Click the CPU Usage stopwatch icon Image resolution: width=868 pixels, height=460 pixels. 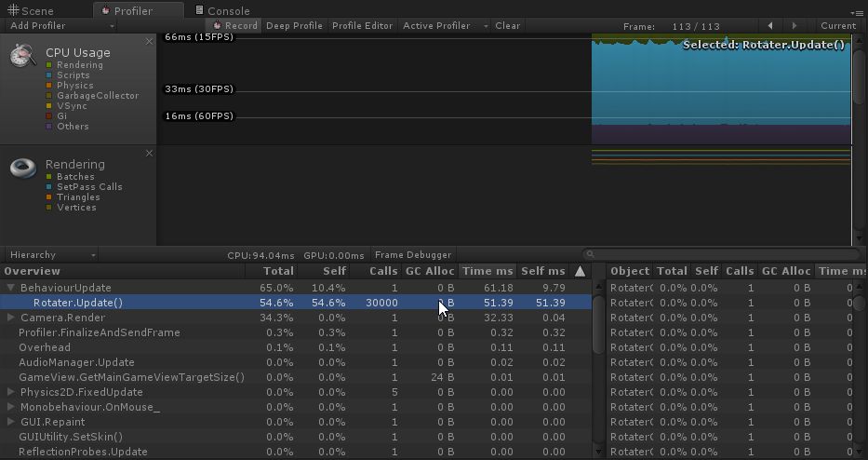coord(22,56)
